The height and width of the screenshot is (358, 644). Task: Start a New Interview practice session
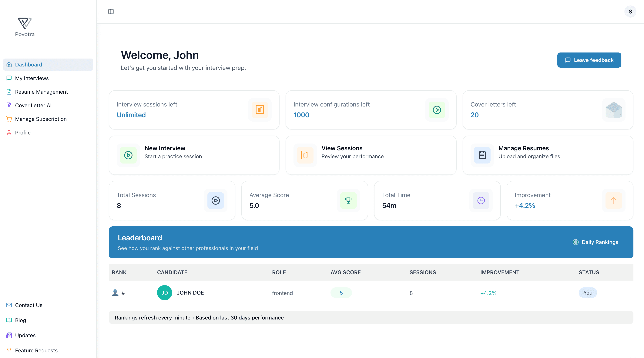pyautogui.click(x=194, y=155)
